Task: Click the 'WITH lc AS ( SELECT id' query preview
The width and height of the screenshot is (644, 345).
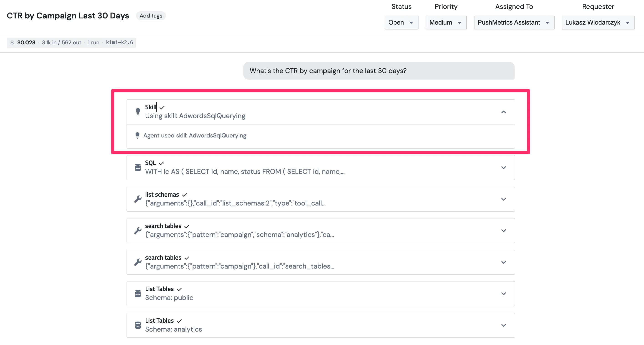Action: pos(245,172)
